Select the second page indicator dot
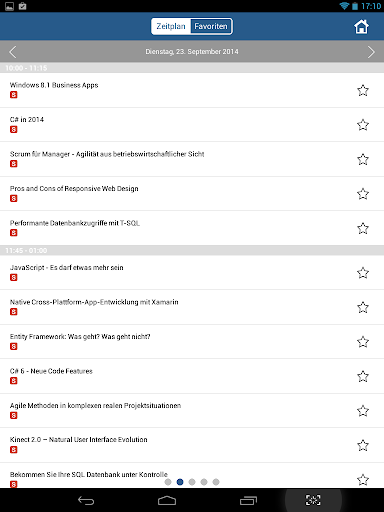This screenshot has height=512, width=384. point(180,482)
